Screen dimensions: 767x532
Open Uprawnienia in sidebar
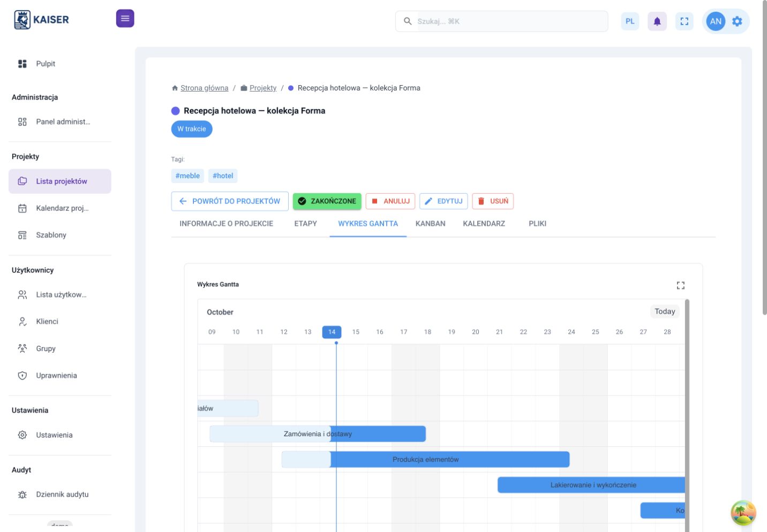[60, 375]
